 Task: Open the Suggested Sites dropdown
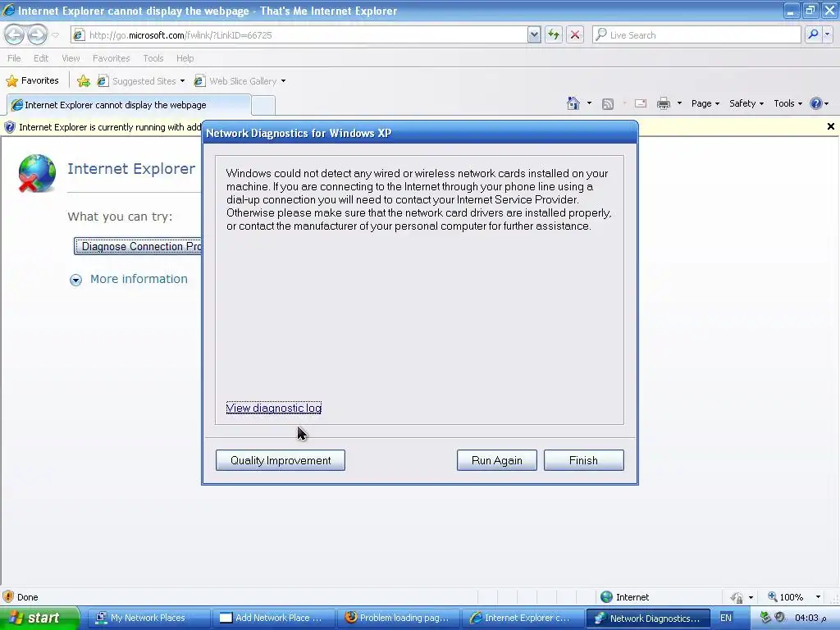click(x=141, y=81)
